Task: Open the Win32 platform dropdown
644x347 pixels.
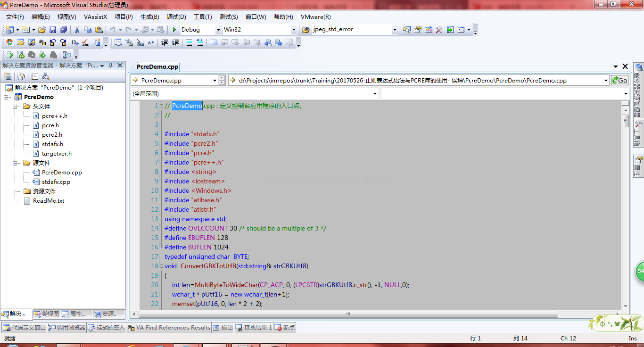Action: [294, 30]
